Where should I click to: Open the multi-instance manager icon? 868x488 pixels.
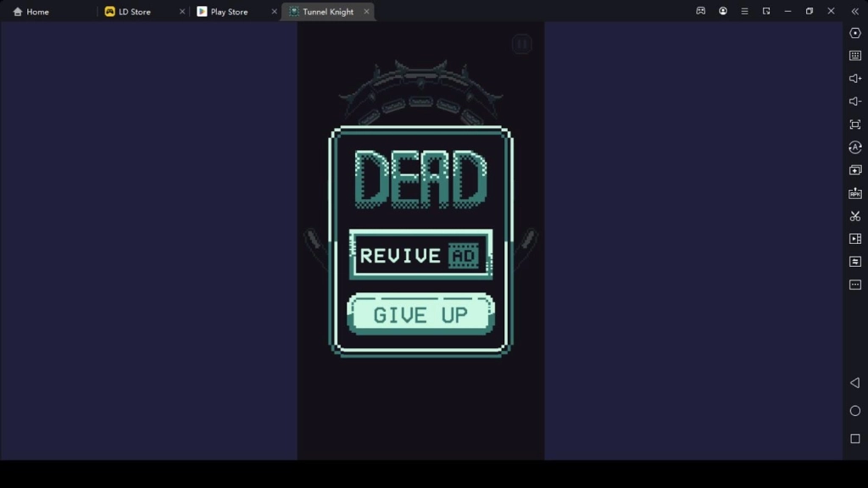point(854,170)
